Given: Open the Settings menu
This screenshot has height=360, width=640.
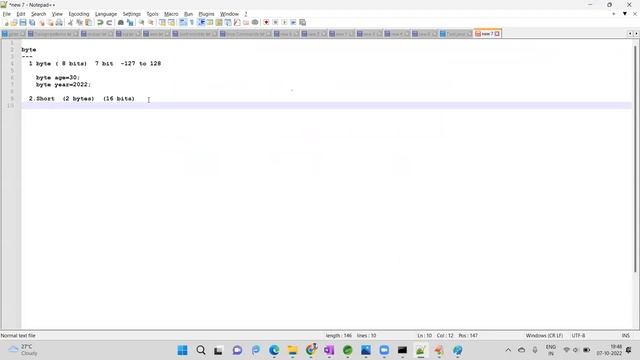Looking at the screenshot, I should point(131,14).
